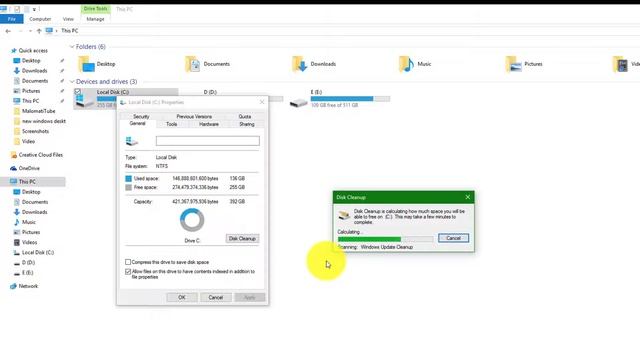Screen dimensions: 640x360
Task: Switch to the Sharing tab in Properties
Action: pyautogui.click(x=247, y=124)
